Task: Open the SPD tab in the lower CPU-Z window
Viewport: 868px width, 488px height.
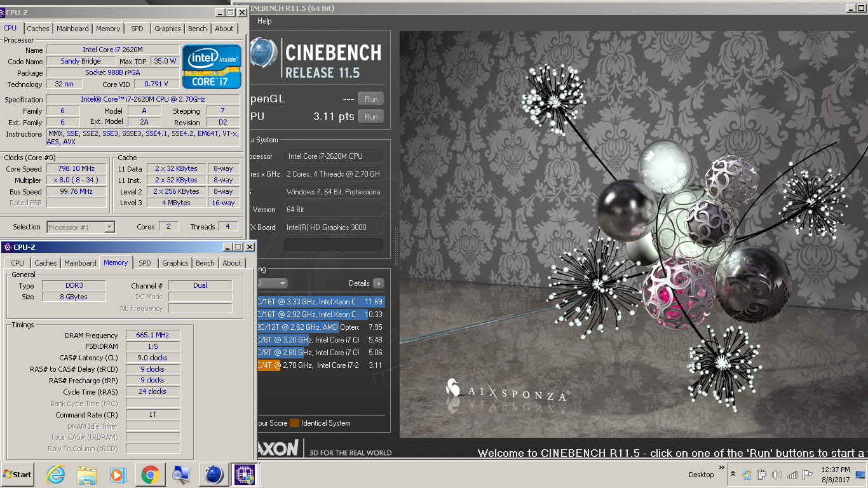Action: pyautogui.click(x=145, y=263)
